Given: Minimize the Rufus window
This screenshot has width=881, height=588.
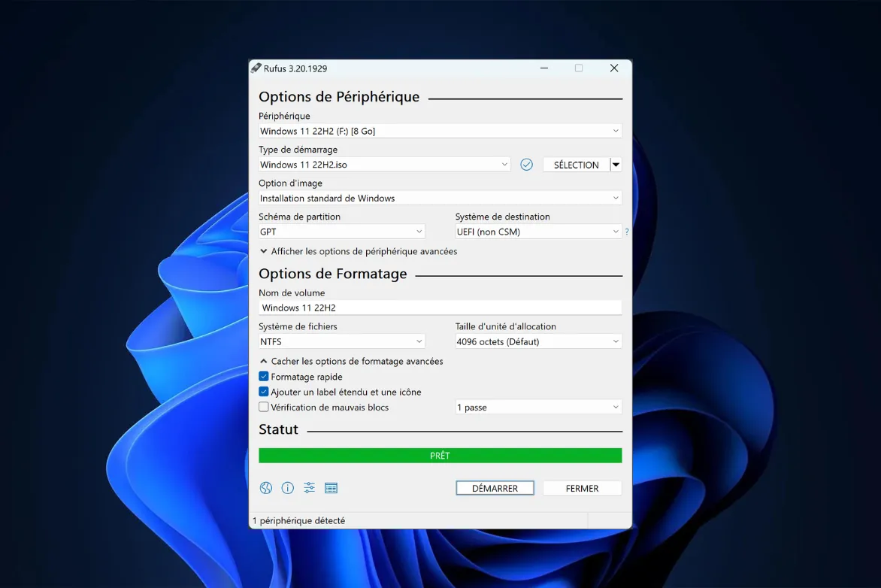Looking at the screenshot, I should click(x=544, y=68).
